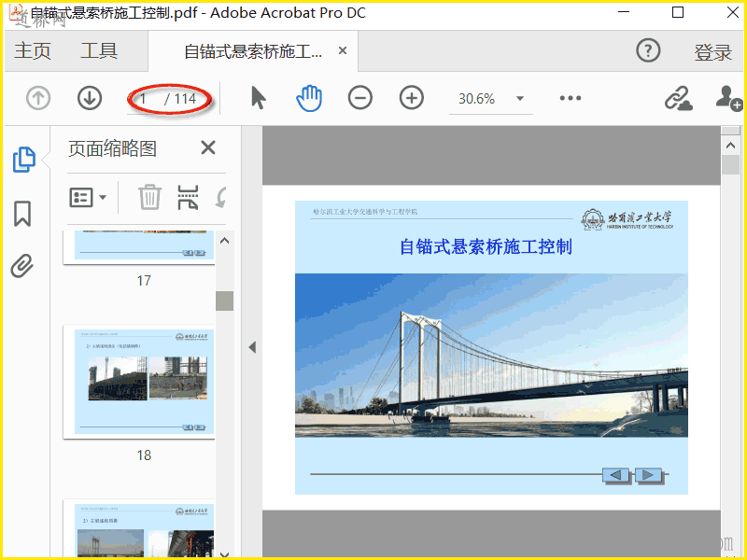Zoom out with the minus icon
This screenshot has width=747, height=560.
pyautogui.click(x=360, y=98)
